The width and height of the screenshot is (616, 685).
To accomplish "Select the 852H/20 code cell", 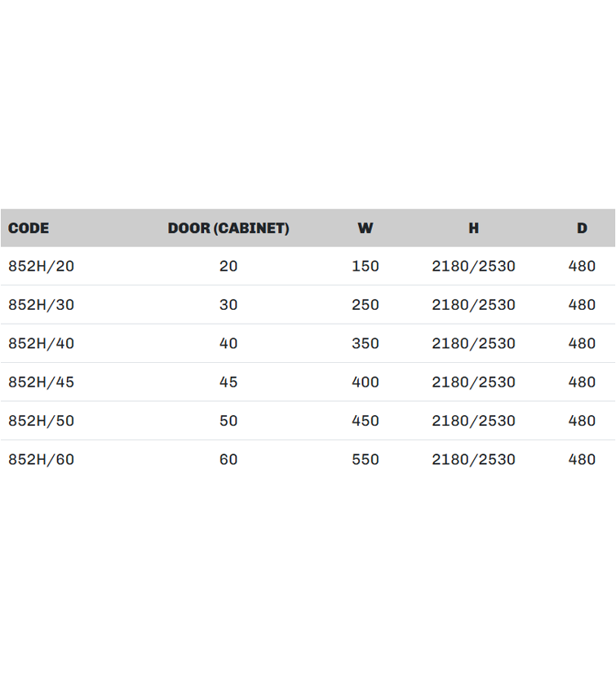I will [x=41, y=266].
